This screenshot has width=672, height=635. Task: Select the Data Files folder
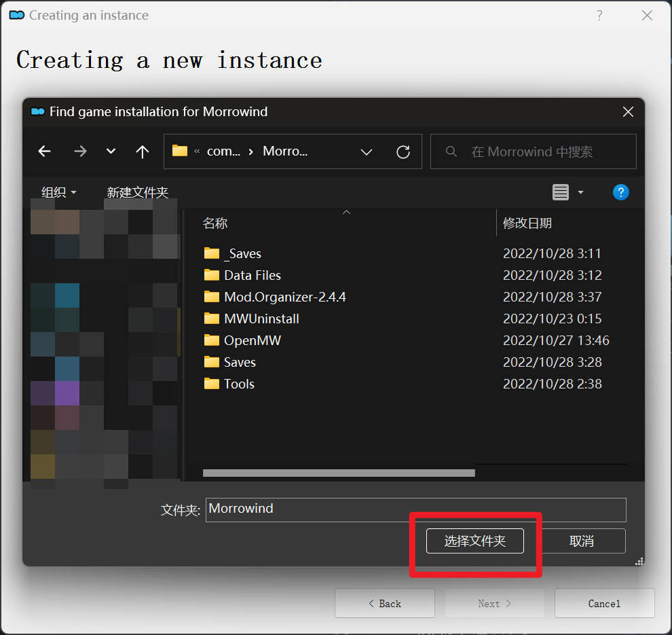click(x=242, y=275)
